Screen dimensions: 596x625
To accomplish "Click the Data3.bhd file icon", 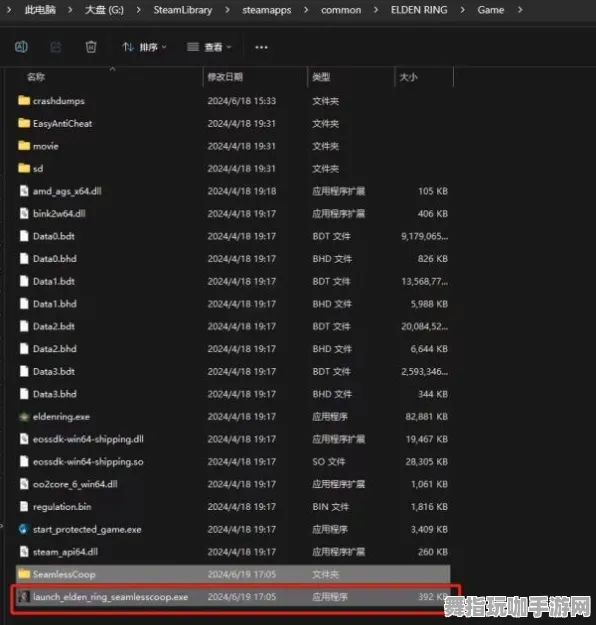I will [24, 394].
